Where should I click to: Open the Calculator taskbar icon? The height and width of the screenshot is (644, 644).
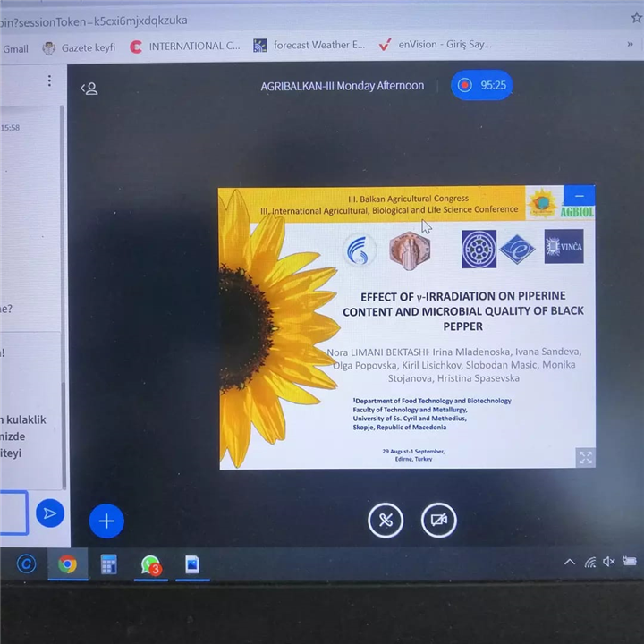109,564
